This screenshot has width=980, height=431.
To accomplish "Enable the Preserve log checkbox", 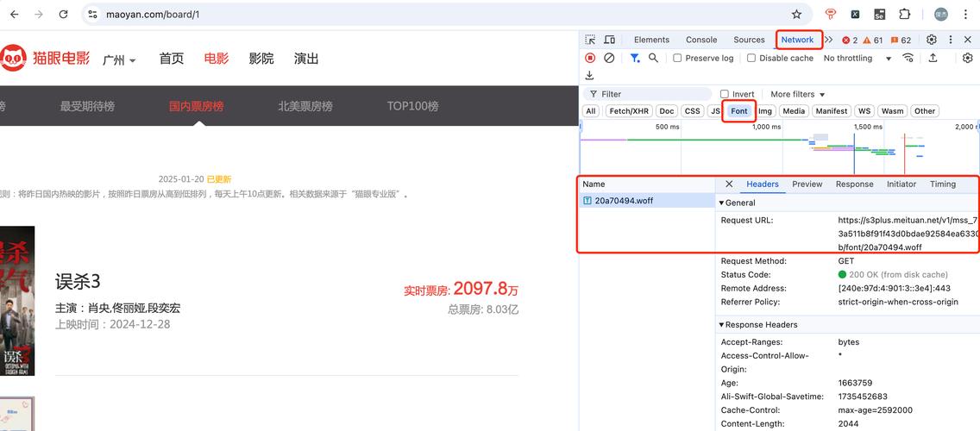I will tap(677, 58).
